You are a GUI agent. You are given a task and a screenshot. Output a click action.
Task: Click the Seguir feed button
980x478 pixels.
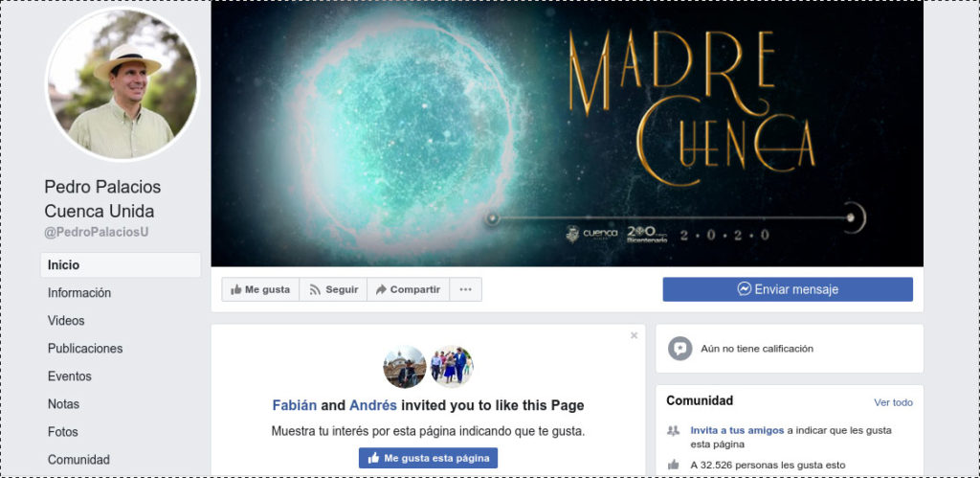pyautogui.click(x=333, y=289)
